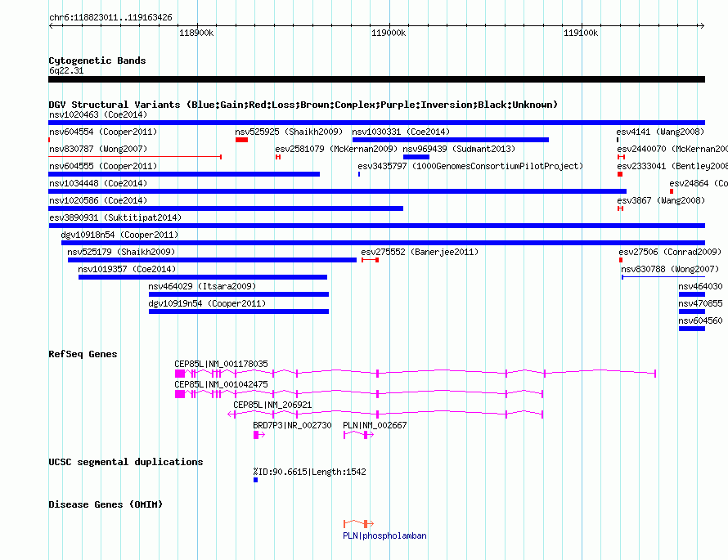Click the nsv830787 (Wong2007) variant label
Image resolution: width=728 pixels, height=560 pixels.
click(x=98, y=149)
